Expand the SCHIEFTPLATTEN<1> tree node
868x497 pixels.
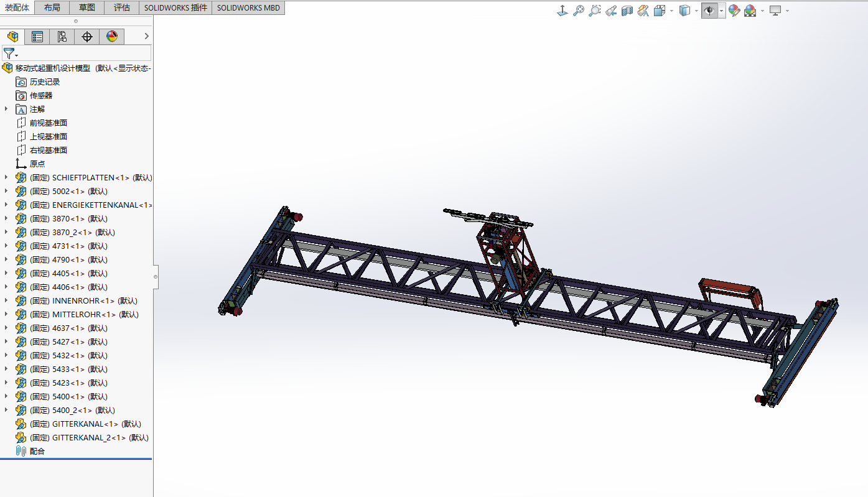[7, 177]
